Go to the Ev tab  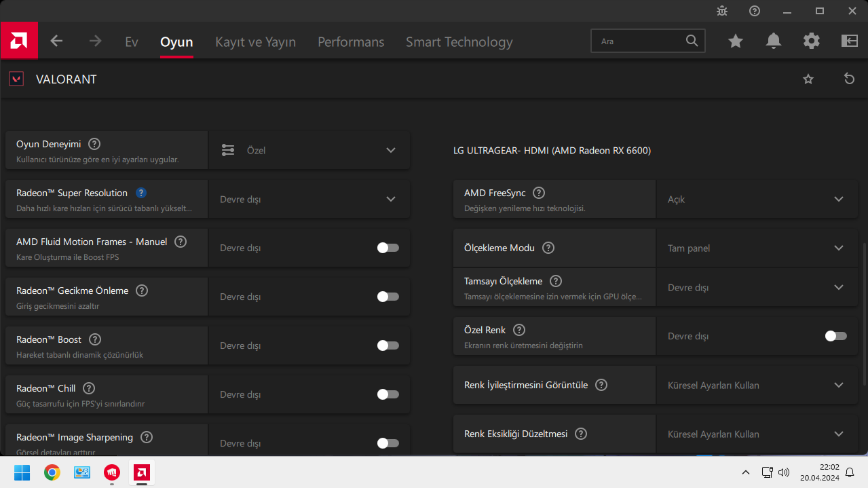pos(132,42)
